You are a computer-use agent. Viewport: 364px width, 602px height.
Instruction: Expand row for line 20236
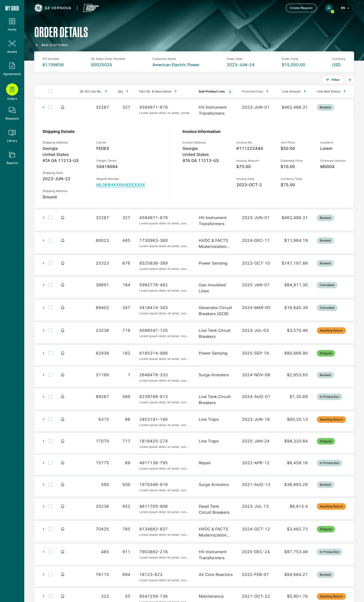(x=43, y=506)
